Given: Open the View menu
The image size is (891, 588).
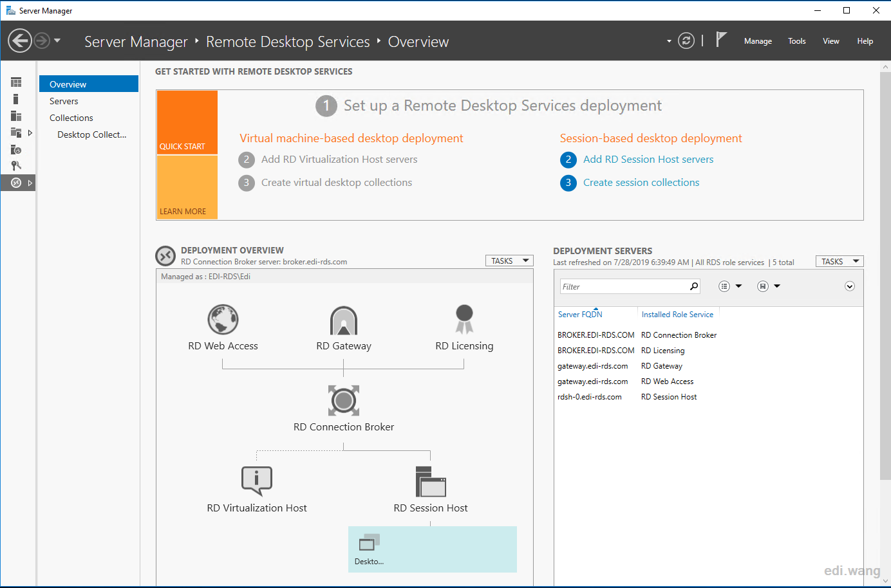Looking at the screenshot, I should [x=831, y=41].
